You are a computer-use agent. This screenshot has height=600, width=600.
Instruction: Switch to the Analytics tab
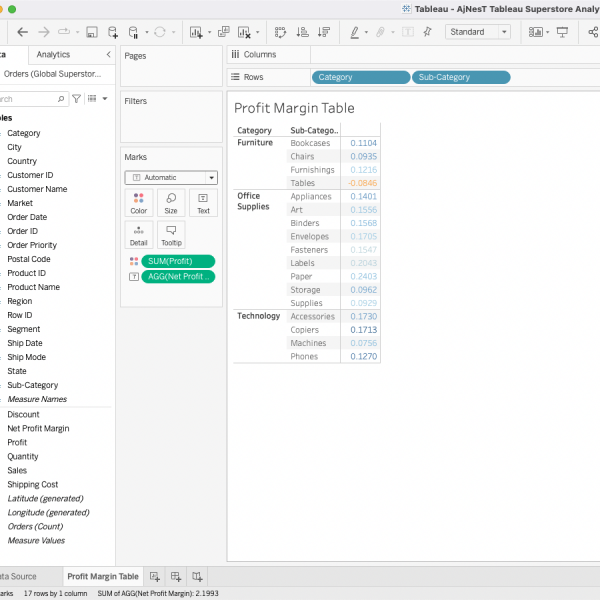tap(53, 55)
